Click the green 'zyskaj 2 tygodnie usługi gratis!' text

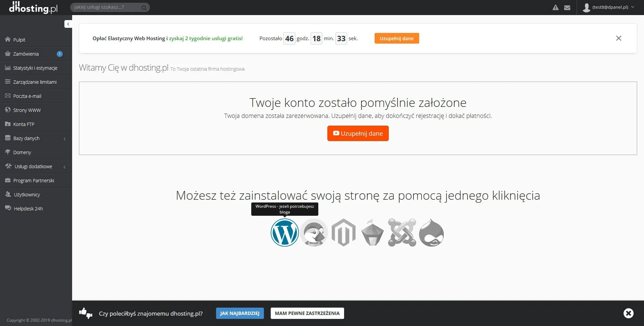coord(206,38)
